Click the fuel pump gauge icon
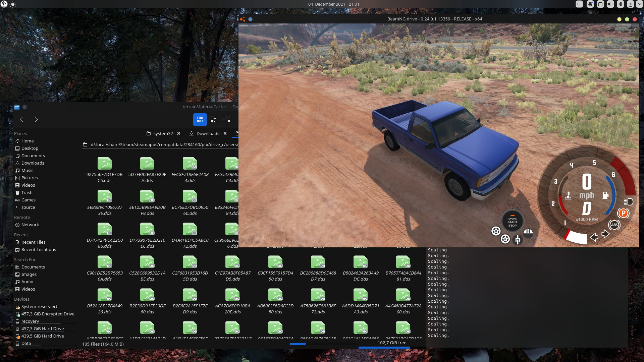Screen dimensions: 644x362 [x=605, y=195]
